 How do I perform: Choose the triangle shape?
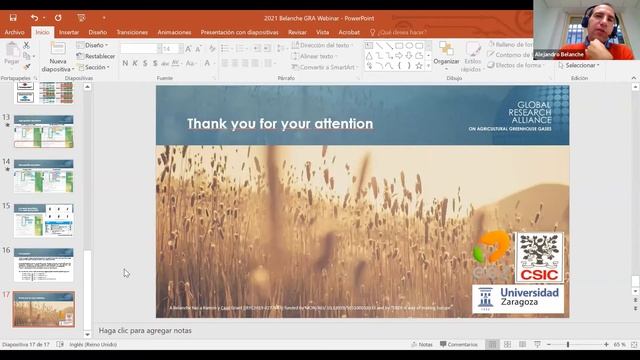(369, 56)
